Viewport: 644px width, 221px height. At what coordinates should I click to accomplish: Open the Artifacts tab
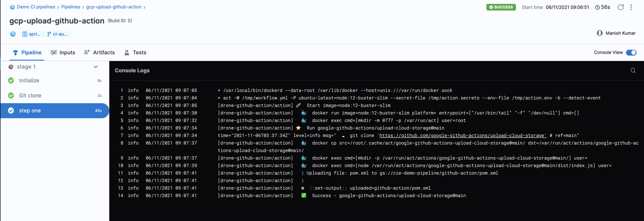point(99,53)
